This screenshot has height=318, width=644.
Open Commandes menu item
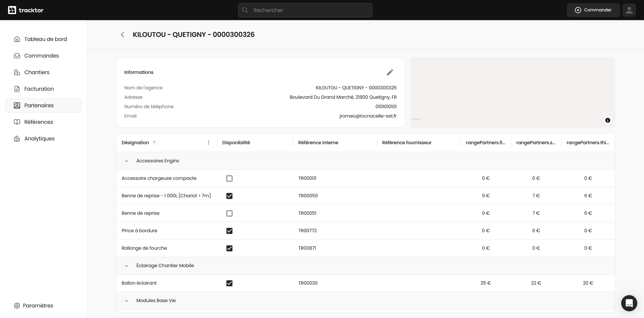point(44,56)
